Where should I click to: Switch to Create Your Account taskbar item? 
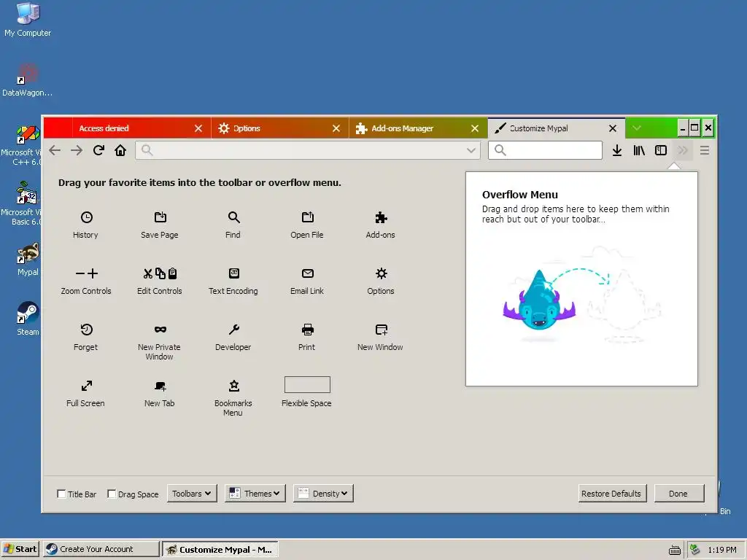click(101, 549)
